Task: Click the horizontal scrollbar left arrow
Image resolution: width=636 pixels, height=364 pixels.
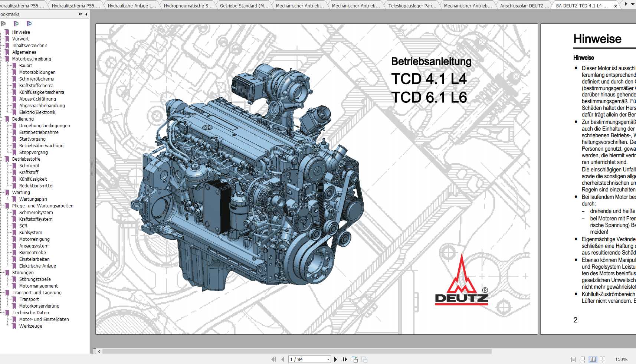Action: (x=99, y=351)
